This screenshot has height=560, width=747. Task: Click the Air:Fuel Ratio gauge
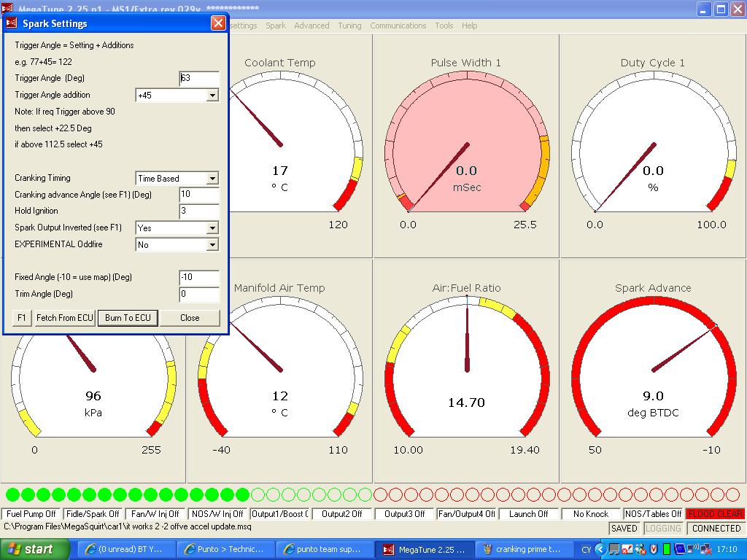coord(466,371)
